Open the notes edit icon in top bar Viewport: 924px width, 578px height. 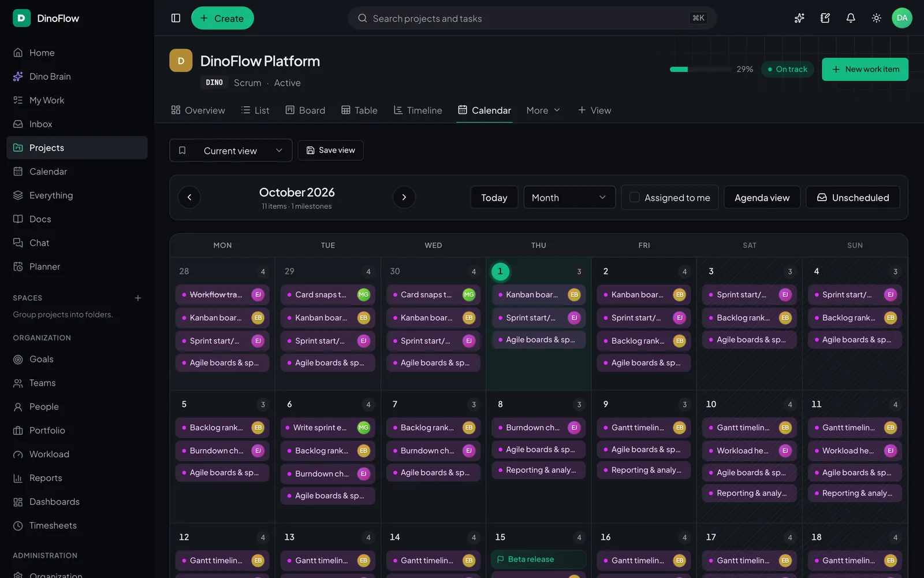[825, 18]
